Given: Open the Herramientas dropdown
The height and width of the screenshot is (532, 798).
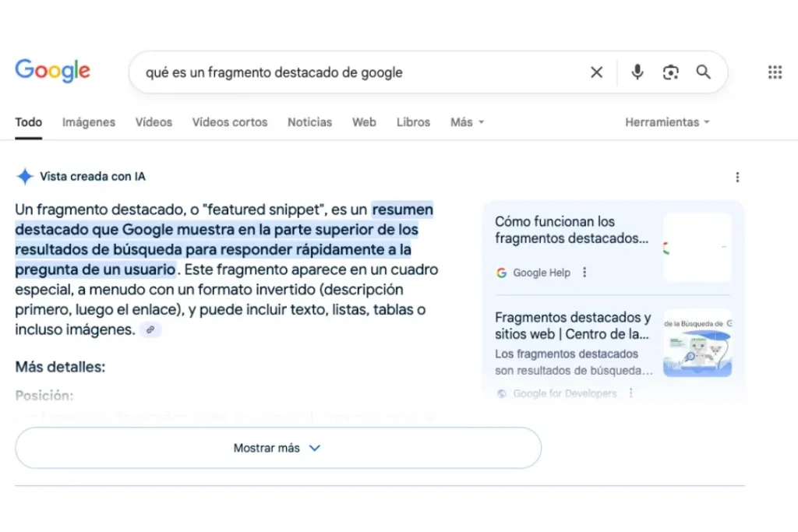Looking at the screenshot, I should tap(667, 122).
